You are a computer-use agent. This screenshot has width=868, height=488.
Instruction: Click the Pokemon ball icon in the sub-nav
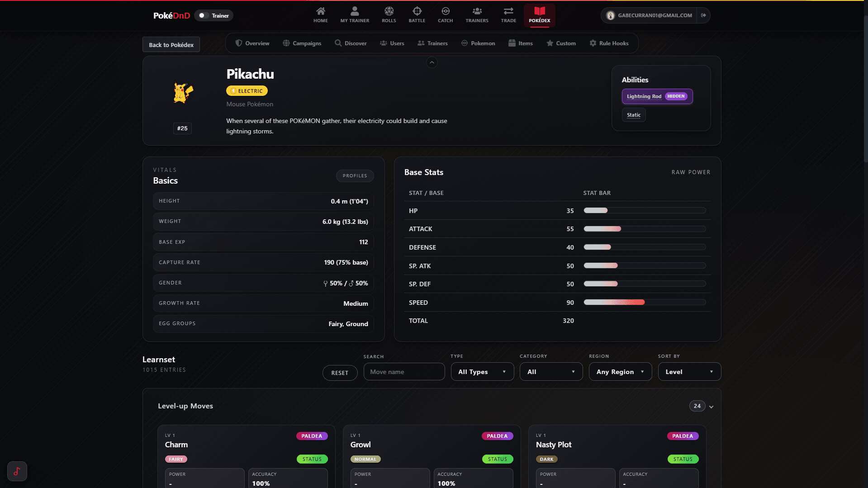[x=465, y=43]
